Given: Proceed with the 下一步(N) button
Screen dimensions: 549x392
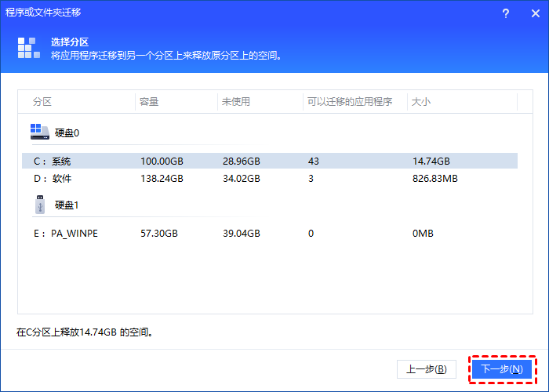Looking at the screenshot, I should point(502,368).
